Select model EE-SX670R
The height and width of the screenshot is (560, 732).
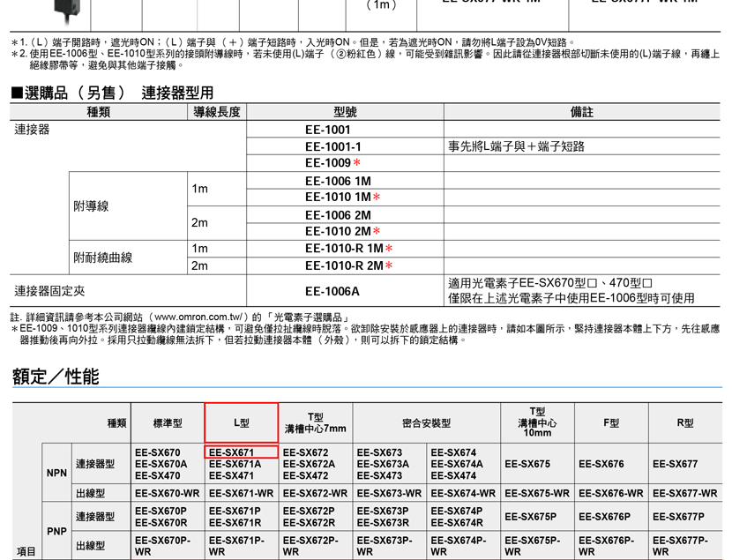tap(161, 523)
